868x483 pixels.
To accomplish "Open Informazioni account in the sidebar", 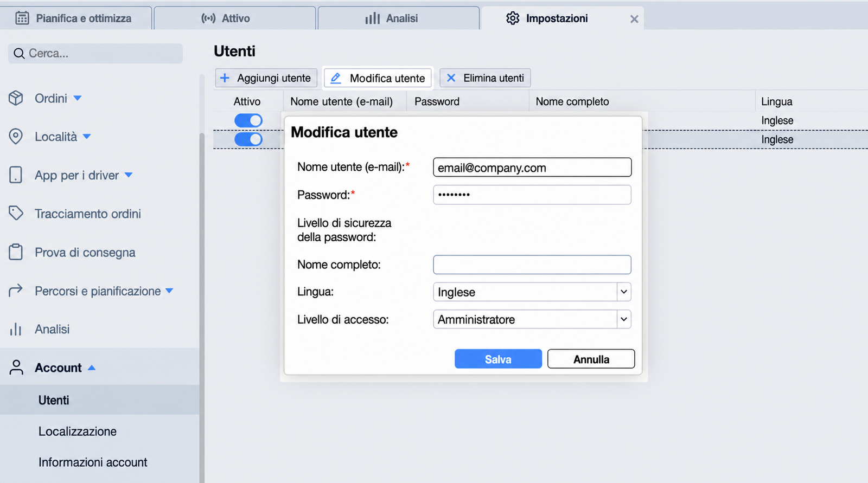I will (93, 462).
